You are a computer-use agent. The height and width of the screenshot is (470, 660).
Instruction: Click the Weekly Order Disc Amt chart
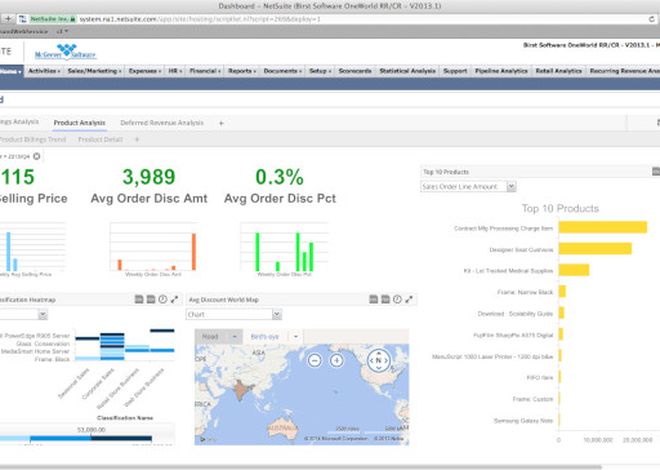coord(153,247)
